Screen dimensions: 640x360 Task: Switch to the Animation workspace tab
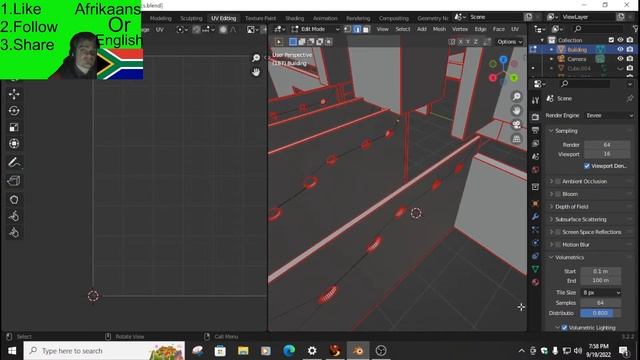click(x=325, y=18)
